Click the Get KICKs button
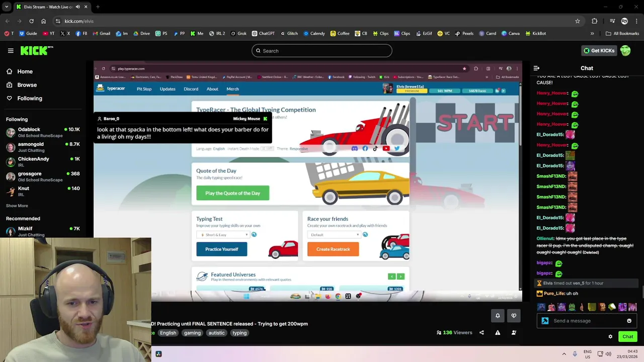 coord(599,51)
